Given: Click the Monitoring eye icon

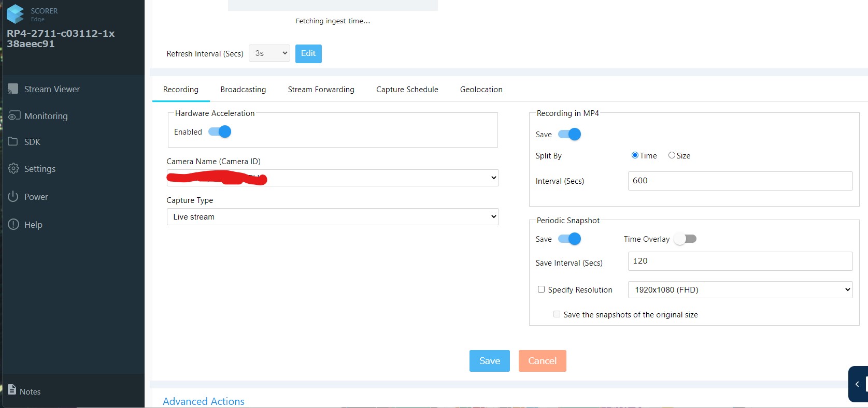Looking at the screenshot, I should (x=14, y=116).
